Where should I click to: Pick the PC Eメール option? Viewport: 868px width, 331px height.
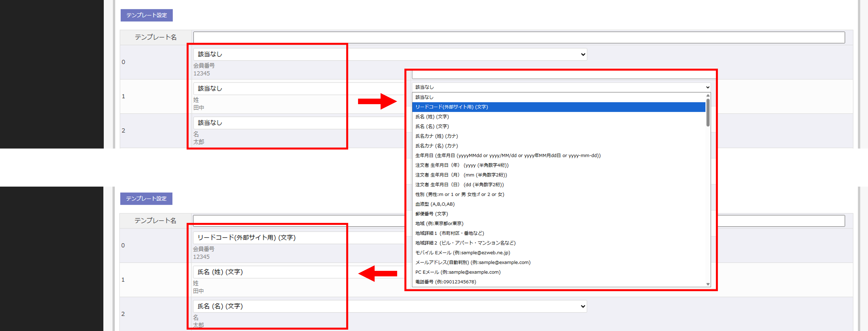pyautogui.click(x=458, y=272)
